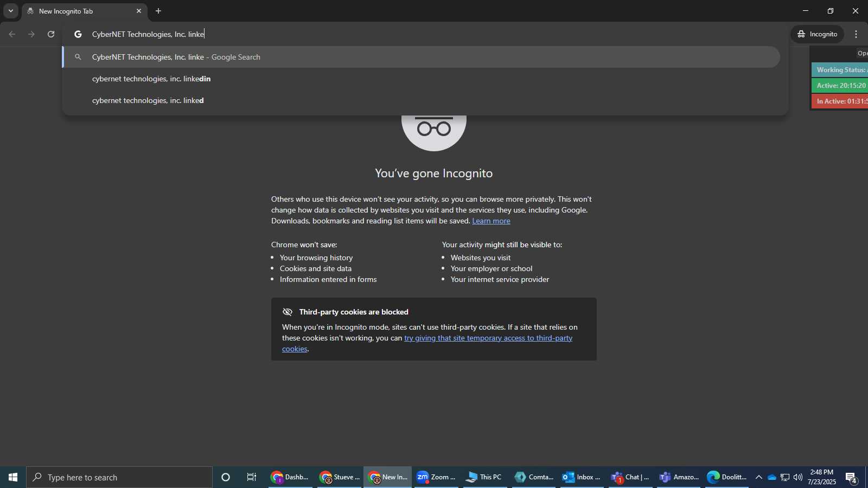Open Task View on the taskbar

pyautogui.click(x=252, y=477)
